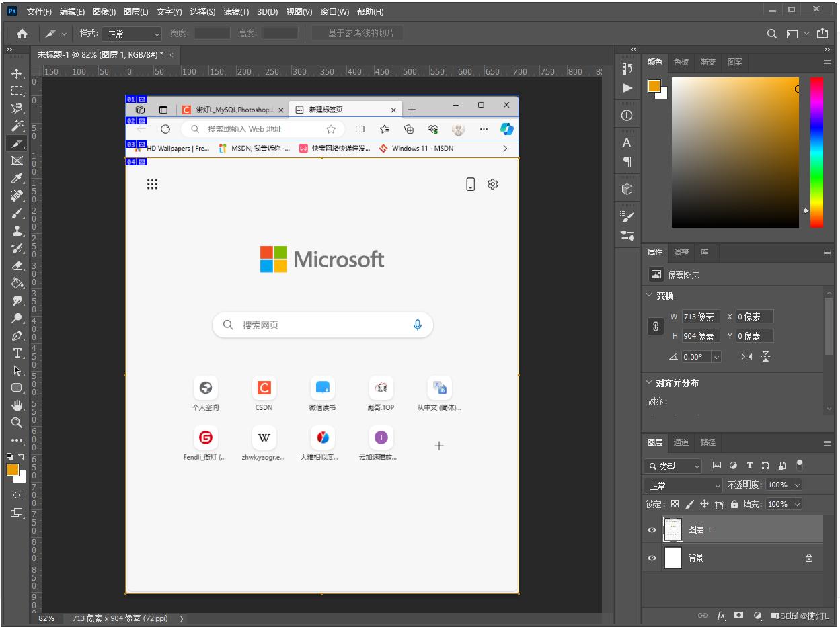Select the Zoom magnifier tool

tap(17, 423)
